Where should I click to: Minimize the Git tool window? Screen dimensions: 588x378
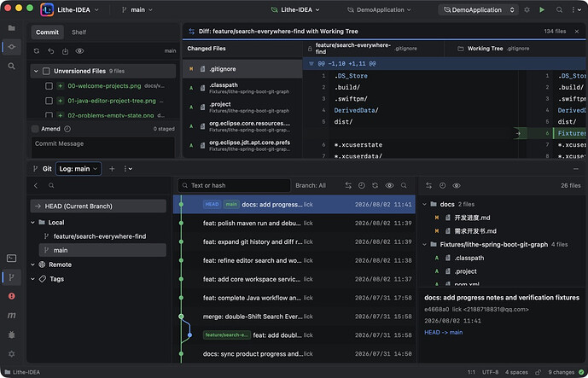[x=576, y=169]
